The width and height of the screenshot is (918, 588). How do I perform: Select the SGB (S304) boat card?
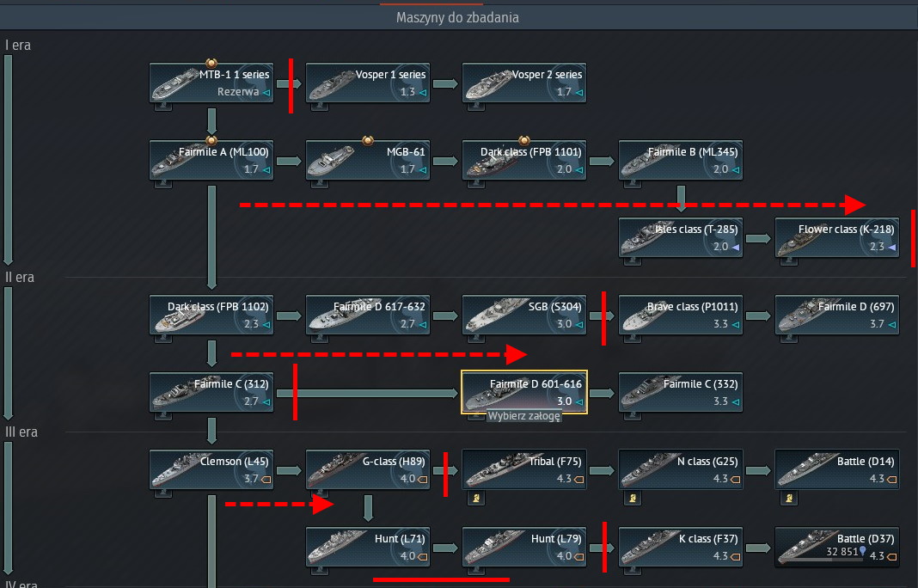point(524,315)
